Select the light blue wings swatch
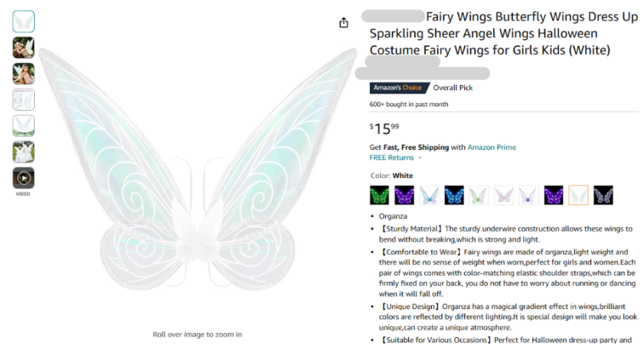Viewport: 644px width, 355px height. (429, 195)
